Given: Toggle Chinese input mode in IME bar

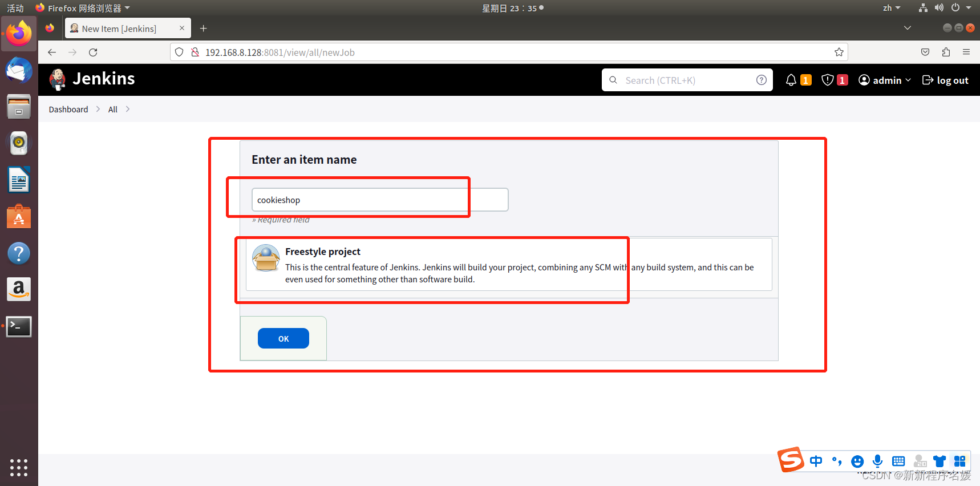Looking at the screenshot, I should tap(816, 461).
